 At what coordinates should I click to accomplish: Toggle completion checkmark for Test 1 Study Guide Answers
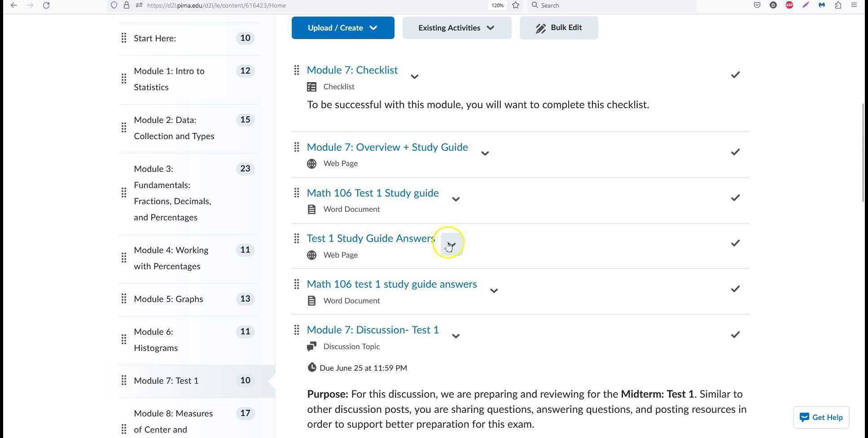[735, 243]
